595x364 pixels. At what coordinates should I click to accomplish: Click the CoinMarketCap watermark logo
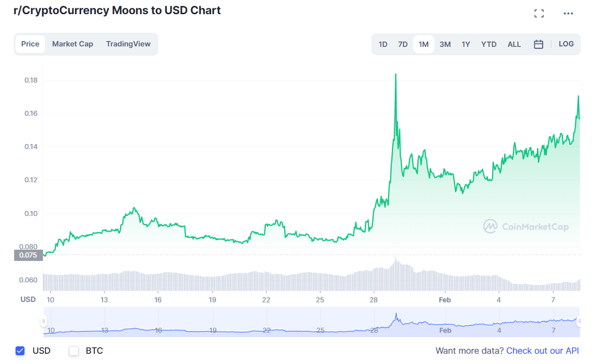(526, 226)
